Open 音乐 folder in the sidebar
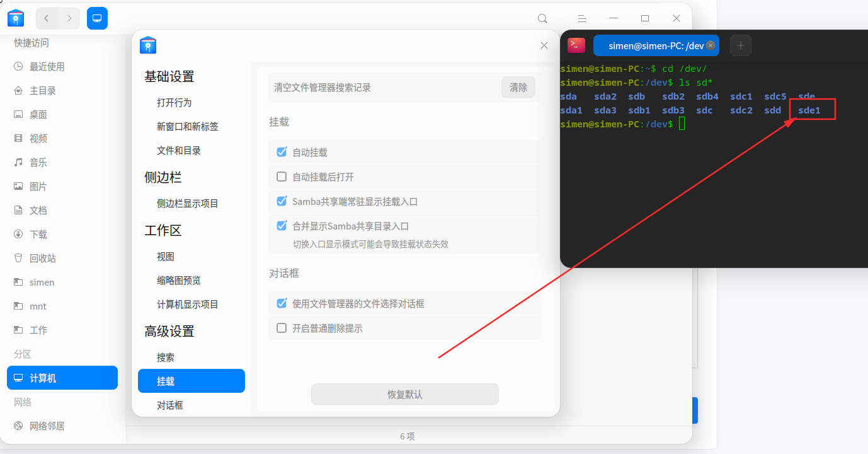868x454 pixels. tap(62, 163)
